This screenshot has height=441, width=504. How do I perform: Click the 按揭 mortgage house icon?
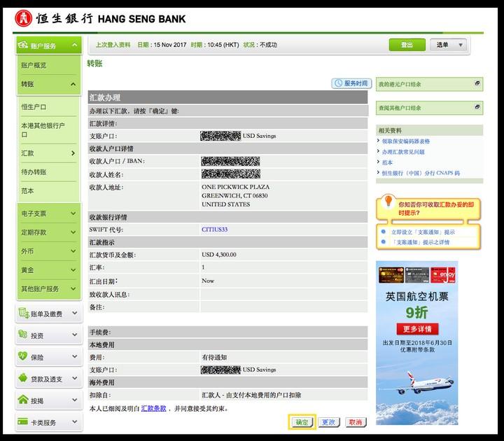click(x=24, y=400)
